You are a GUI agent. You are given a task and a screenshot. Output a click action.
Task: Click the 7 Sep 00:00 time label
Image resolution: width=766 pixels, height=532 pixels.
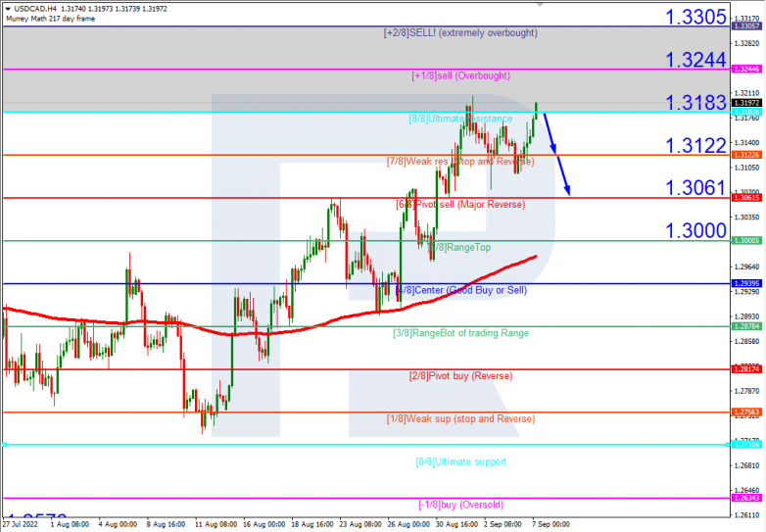tap(551, 525)
